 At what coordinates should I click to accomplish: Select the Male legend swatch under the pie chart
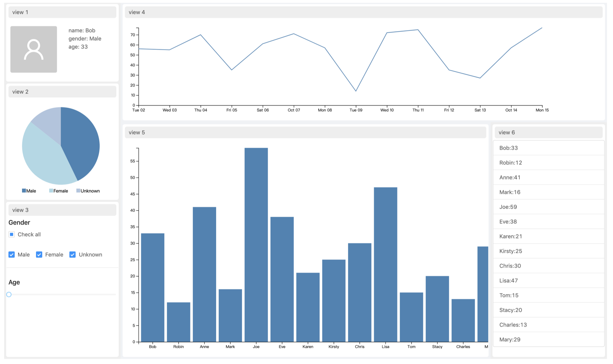(x=24, y=191)
